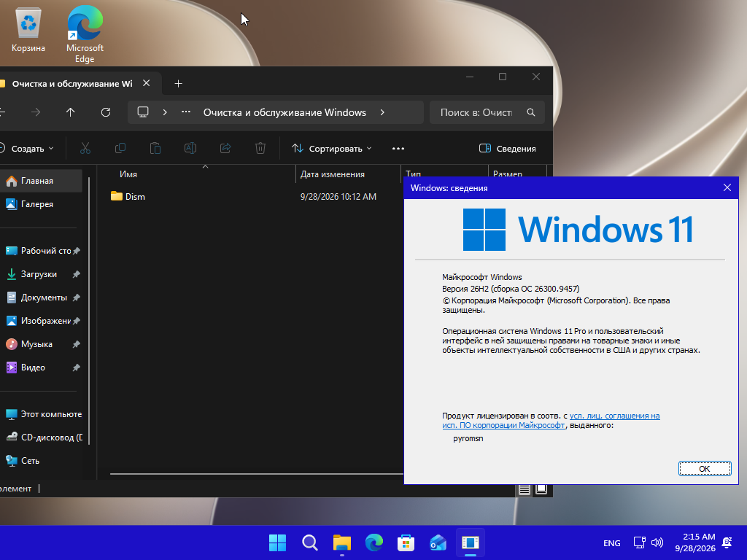Click OK in Windows: сведения dialog

click(705, 469)
